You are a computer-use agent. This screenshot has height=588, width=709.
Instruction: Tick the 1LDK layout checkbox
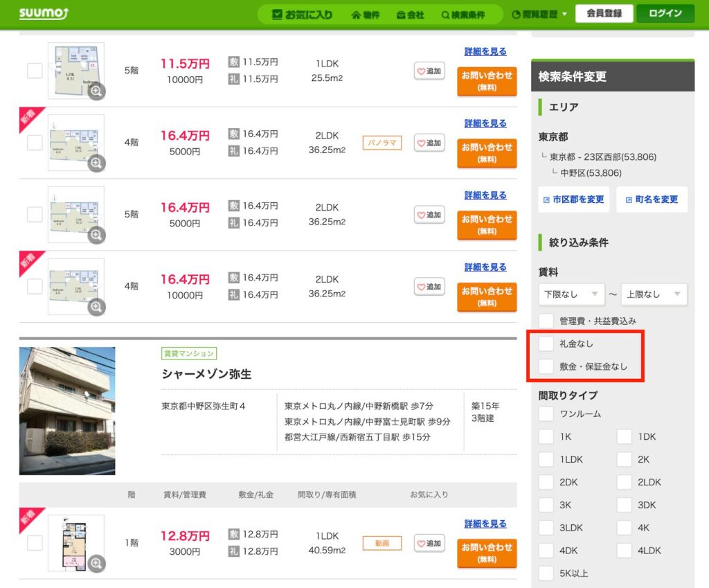pyautogui.click(x=547, y=459)
